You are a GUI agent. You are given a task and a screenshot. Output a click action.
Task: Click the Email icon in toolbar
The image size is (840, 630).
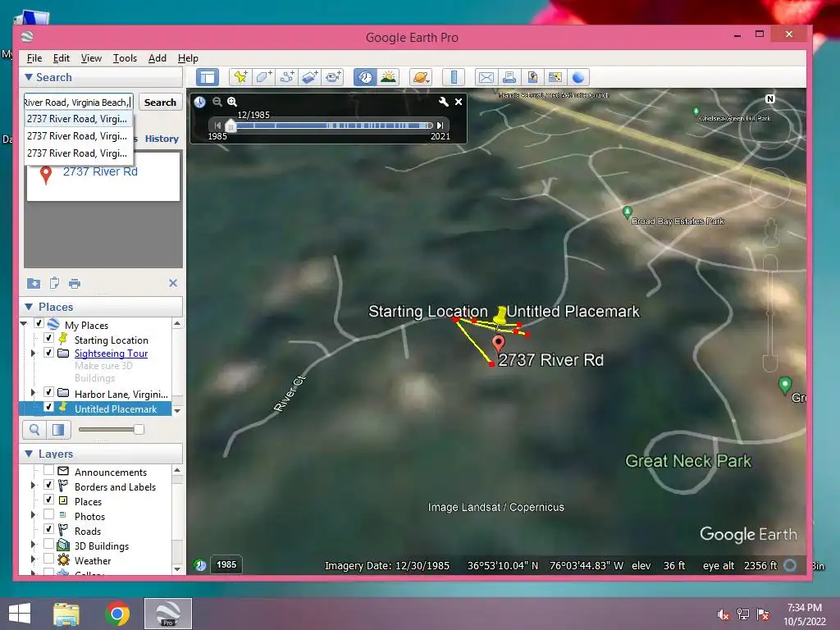(x=486, y=77)
